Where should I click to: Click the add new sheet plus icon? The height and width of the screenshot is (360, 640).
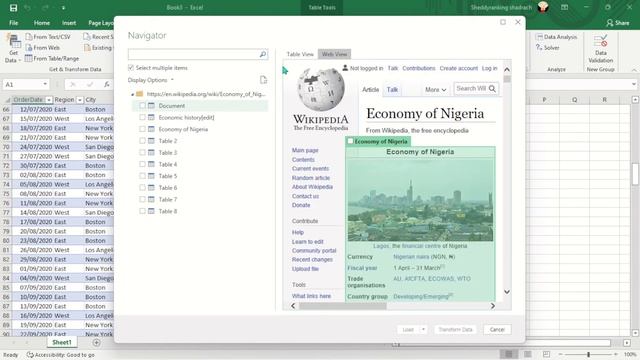96,343
